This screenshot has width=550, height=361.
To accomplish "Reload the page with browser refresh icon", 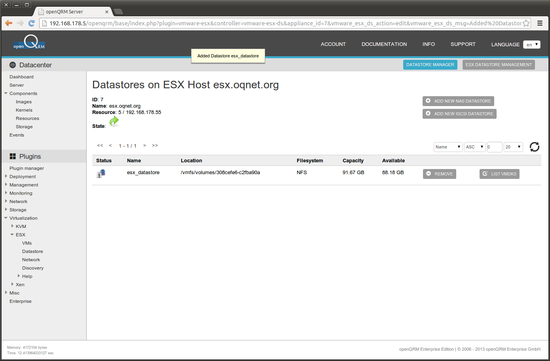I will (32, 23).
